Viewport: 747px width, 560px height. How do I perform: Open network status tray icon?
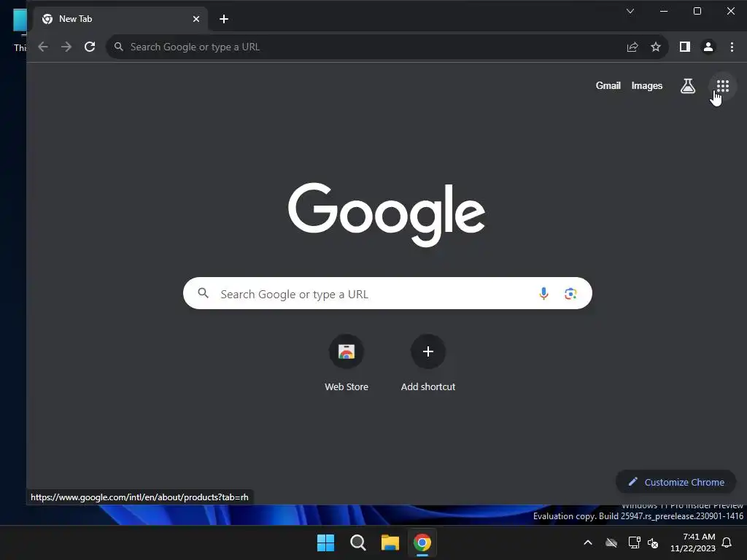634,542
